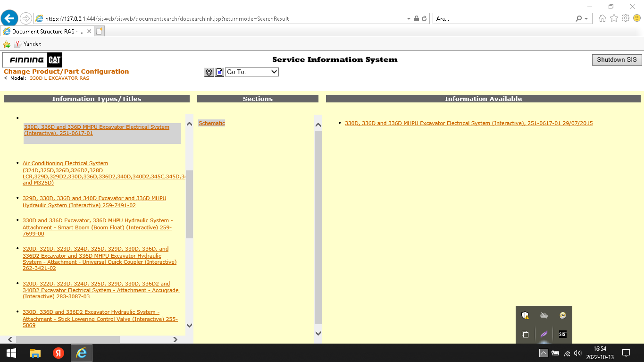This screenshot has width=644, height=362.
Task: Open the Air Conditioning Electrical System link
Action: click(65, 163)
